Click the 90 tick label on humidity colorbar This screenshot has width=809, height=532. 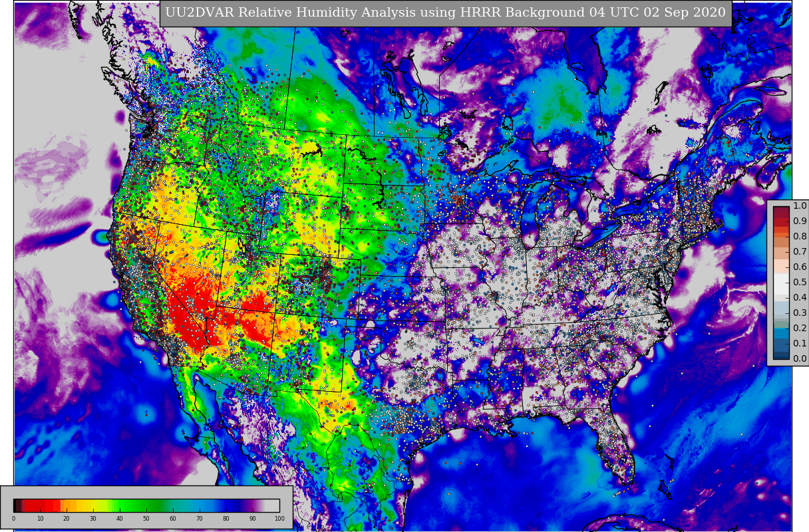point(253,519)
